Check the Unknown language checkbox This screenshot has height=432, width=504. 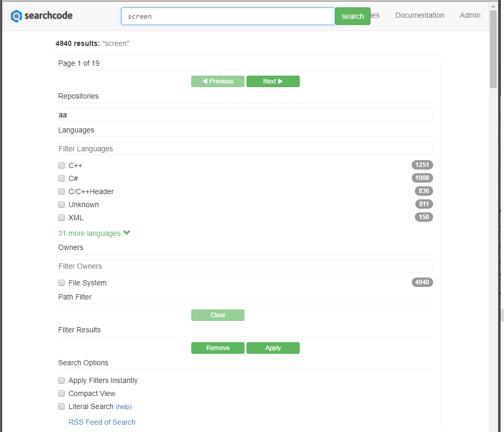62,205
